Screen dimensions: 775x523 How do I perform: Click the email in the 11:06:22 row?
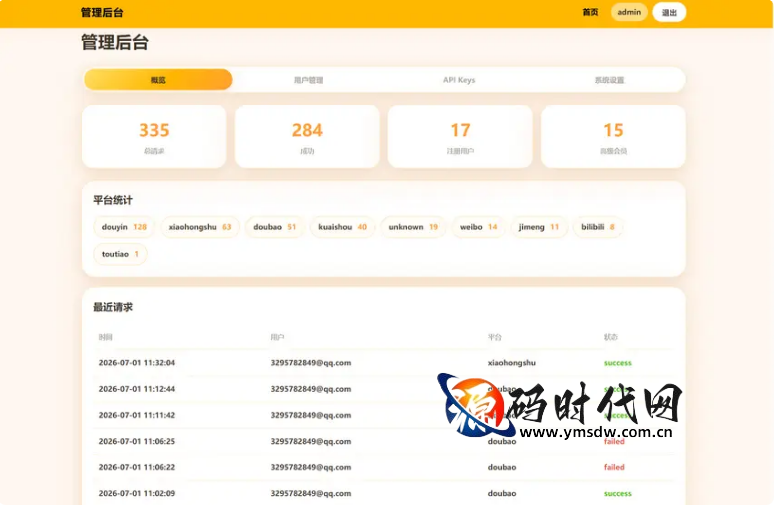point(311,467)
